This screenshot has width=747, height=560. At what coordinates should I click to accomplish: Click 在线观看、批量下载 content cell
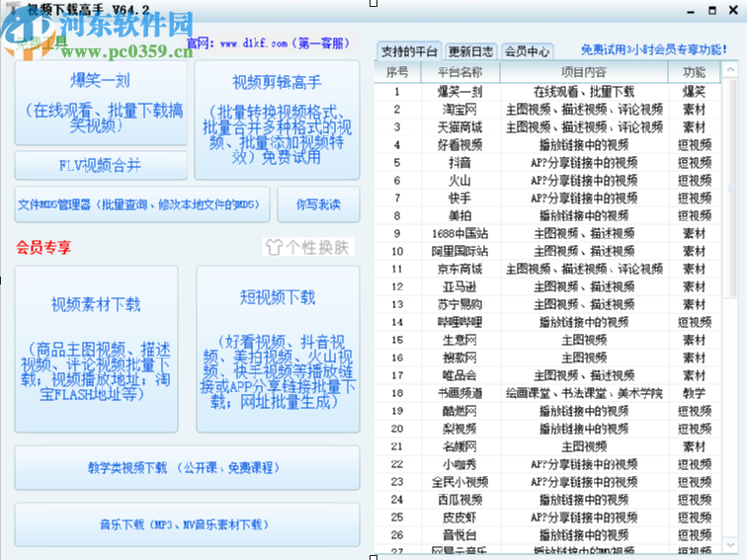(x=584, y=92)
